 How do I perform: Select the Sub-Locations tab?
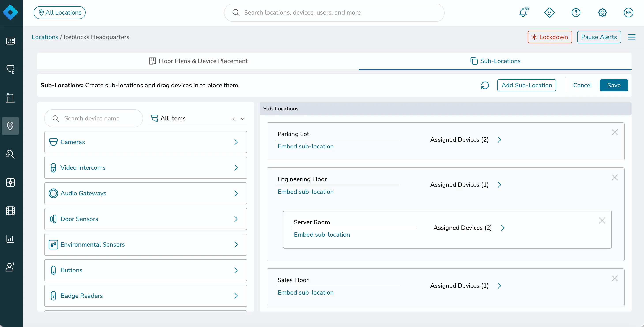(x=495, y=61)
